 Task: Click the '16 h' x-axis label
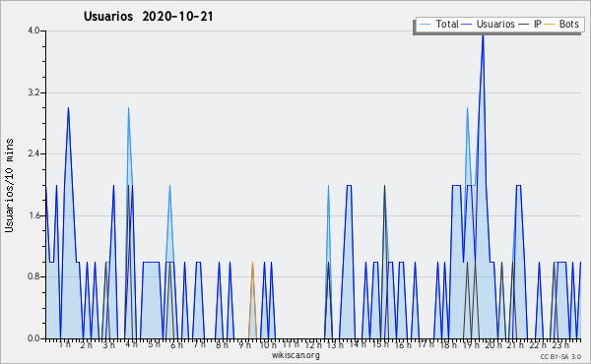[x=403, y=345]
